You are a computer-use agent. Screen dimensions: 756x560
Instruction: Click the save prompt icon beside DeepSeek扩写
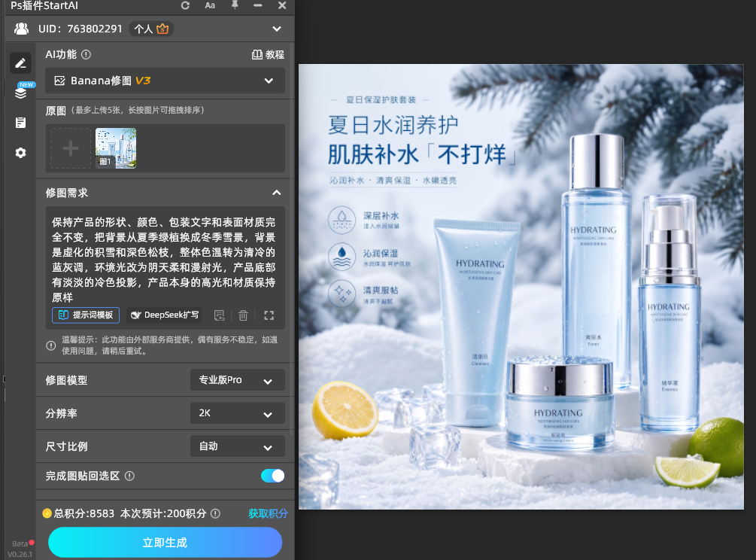point(220,315)
